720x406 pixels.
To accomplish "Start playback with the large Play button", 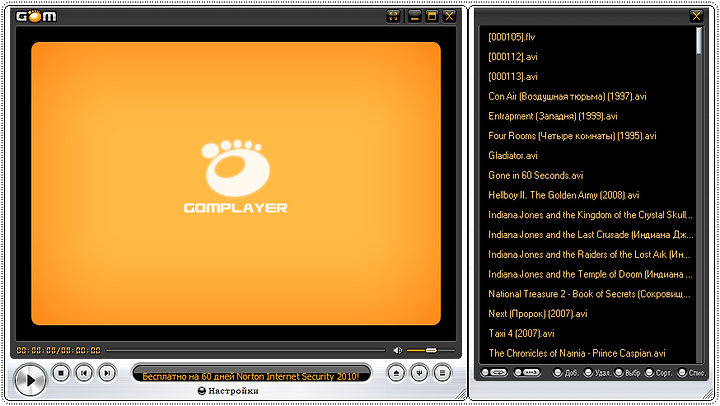I will click(x=30, y=380).
